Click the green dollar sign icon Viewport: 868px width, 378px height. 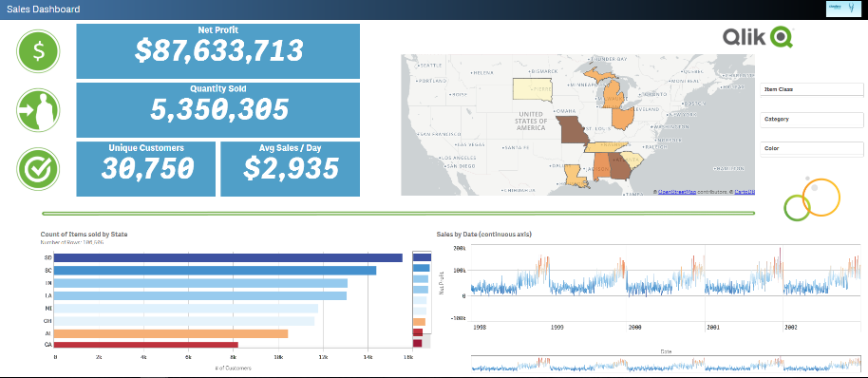(38, 51)
